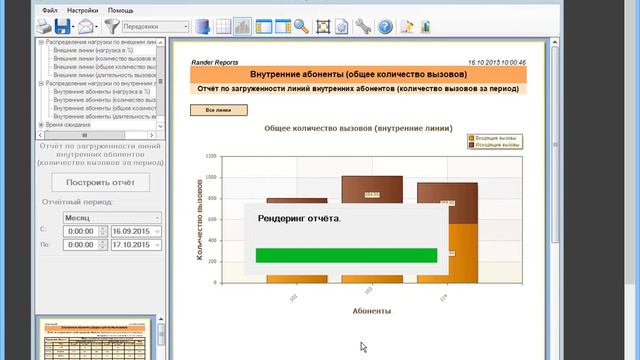640x360 pixels.
Task: Select Внешние линии (общее количество) tree item
Action: coord(104,67)
